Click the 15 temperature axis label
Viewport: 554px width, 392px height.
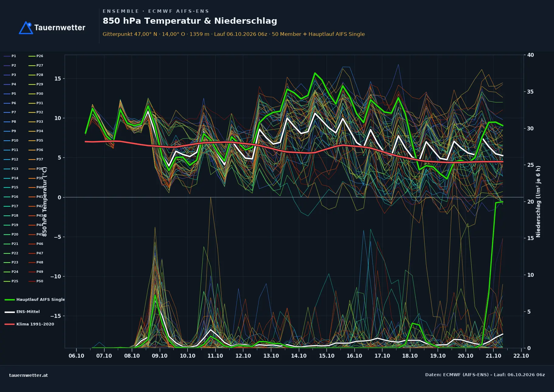pyautogui.click(x=58, y=79)
